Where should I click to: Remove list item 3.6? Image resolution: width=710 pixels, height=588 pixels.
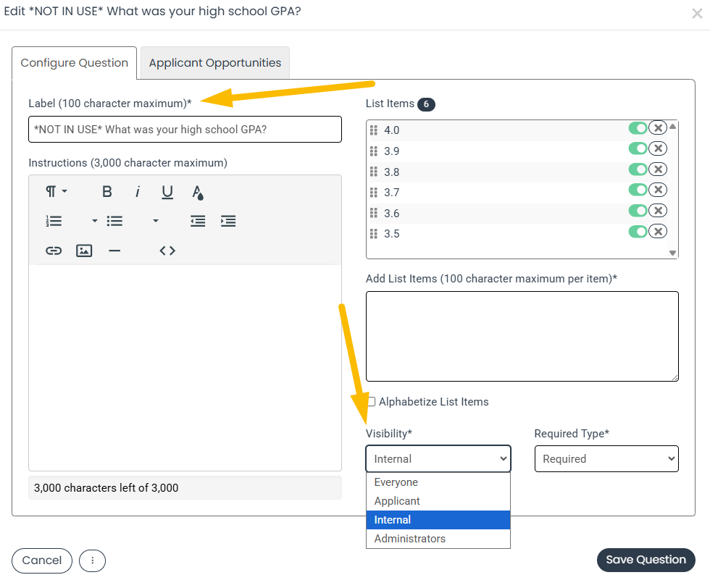pos(658,211)
